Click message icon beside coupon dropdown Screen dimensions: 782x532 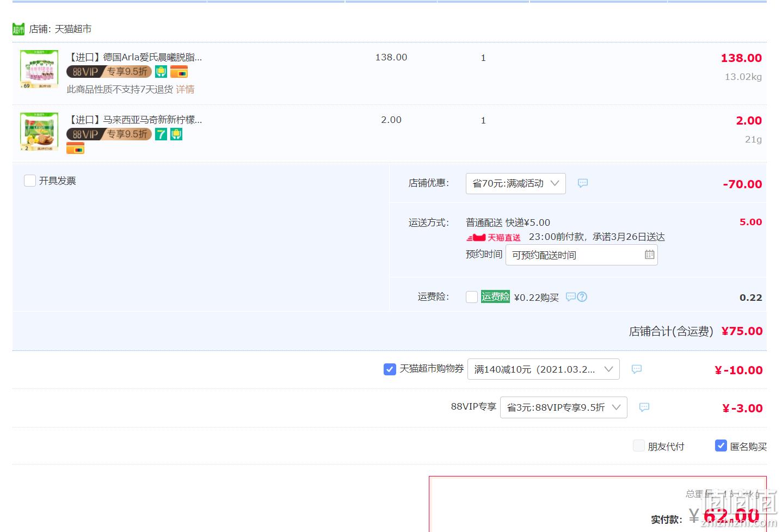coord(637,369)
